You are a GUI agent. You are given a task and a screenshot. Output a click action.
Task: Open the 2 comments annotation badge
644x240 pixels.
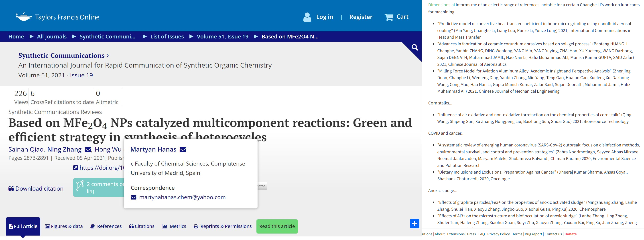click(99, 187)
